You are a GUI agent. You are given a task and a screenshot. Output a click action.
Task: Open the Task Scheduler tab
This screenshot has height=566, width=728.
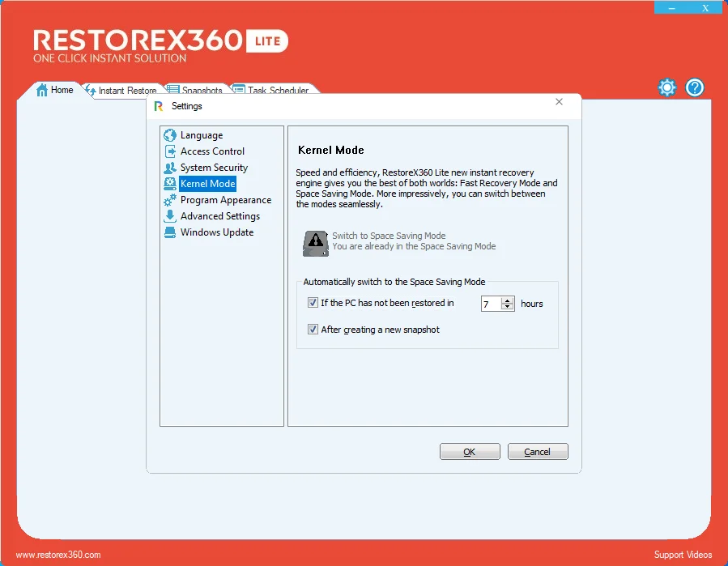[x=271, y=90]
